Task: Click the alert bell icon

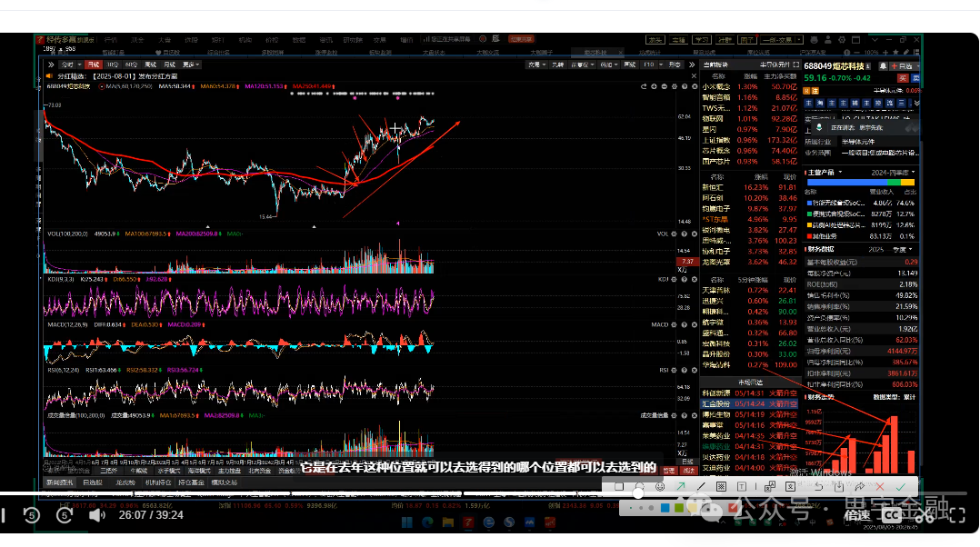Action: pyautogui.click(x=883, y=65)
